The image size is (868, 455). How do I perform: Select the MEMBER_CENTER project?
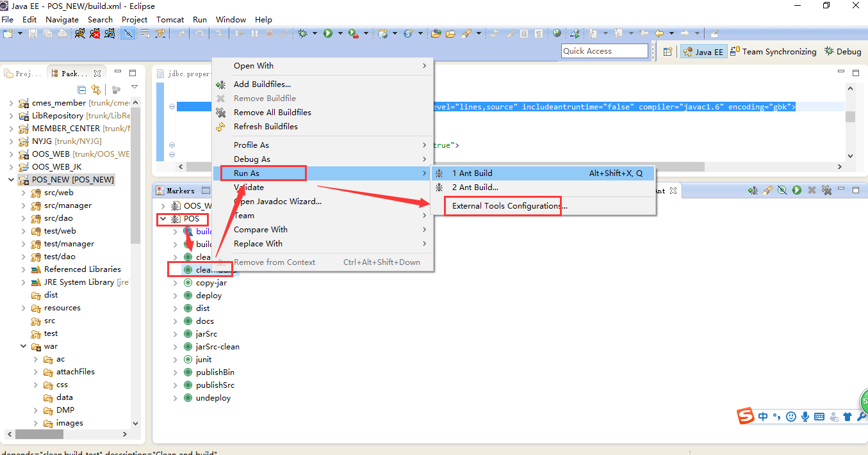[x=66, y=129]
